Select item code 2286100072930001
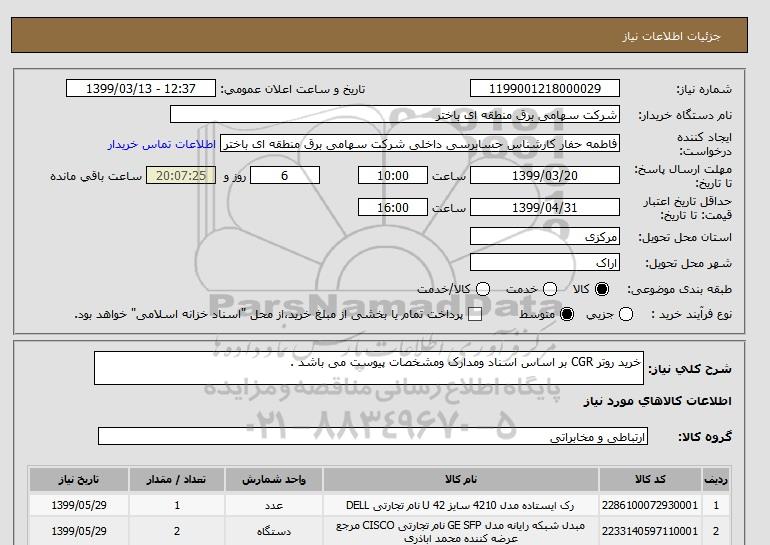 (x=650, y=505)
